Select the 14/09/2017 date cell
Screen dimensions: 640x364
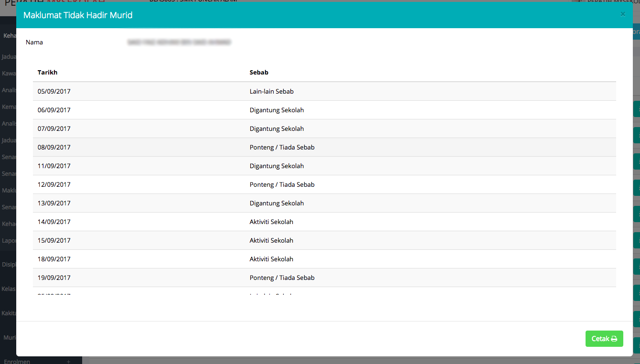coord(54,222)
